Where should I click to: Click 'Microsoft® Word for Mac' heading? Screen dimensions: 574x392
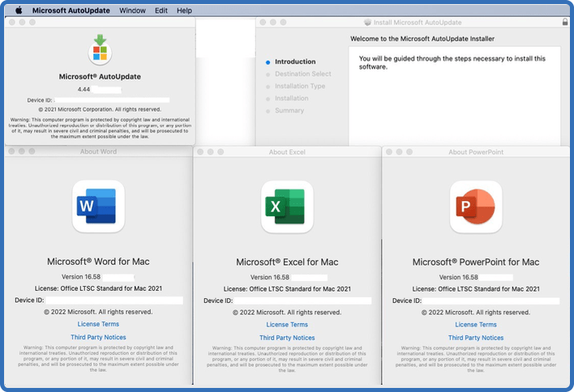tap(98, 262)
